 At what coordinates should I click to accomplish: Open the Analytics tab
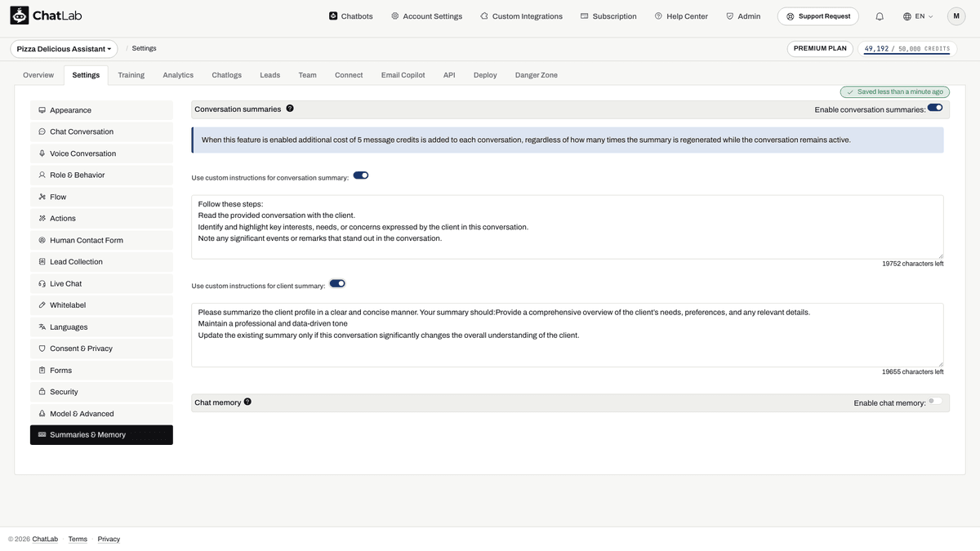click(178, 75)
